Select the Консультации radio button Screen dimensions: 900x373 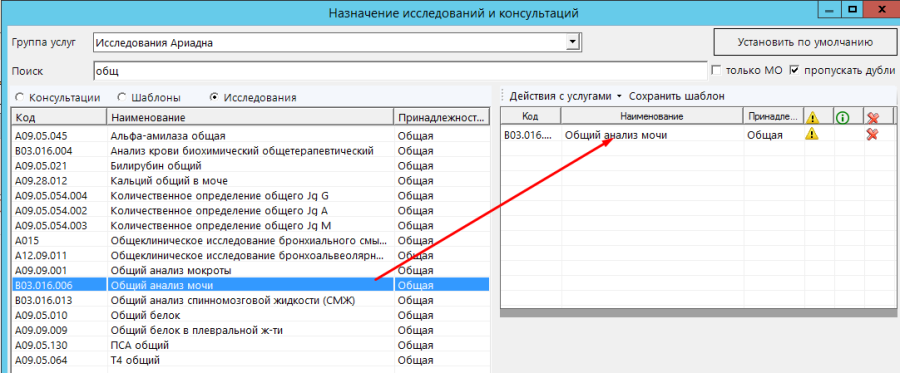click(19, 98)
